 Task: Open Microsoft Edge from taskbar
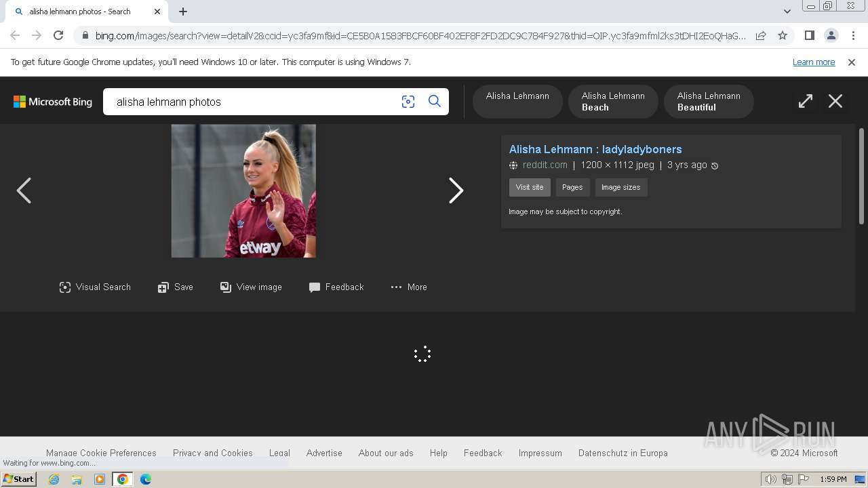pyautogui.click(x=145, y=479)
